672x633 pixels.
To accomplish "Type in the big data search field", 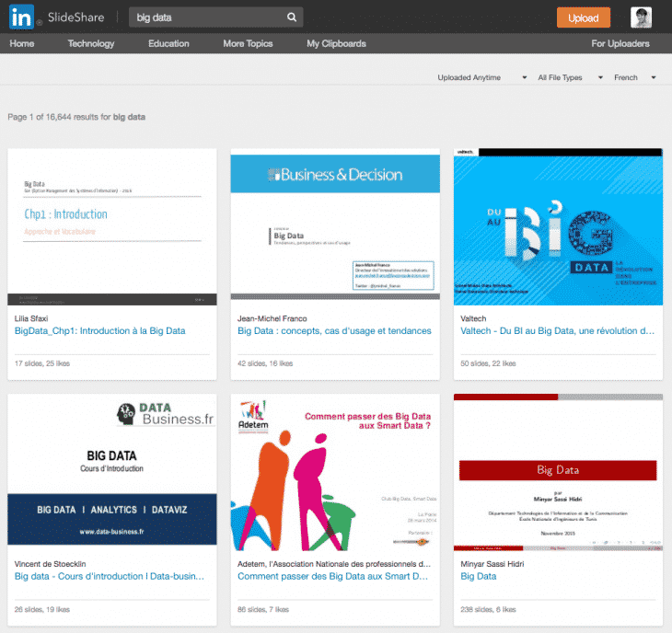I will (x=207, y=17).
